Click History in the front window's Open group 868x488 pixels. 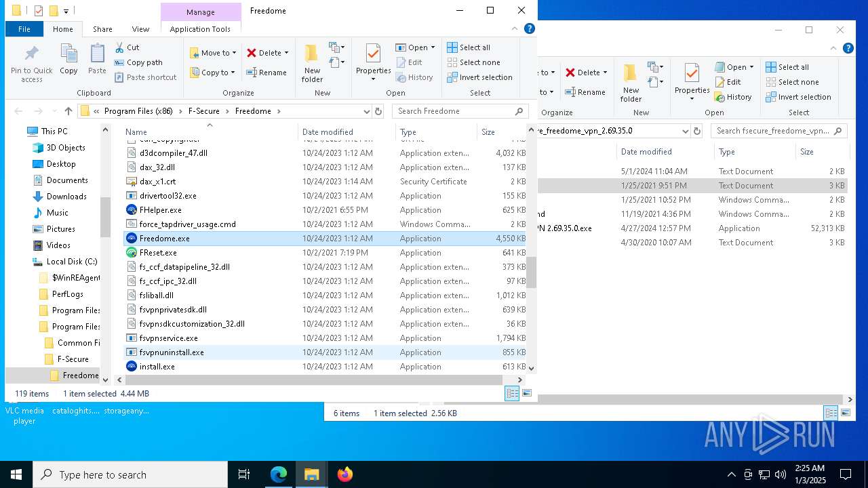414,77
